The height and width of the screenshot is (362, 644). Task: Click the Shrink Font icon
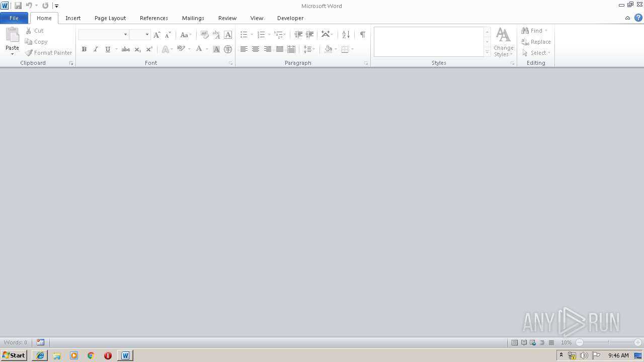[168, 35]
